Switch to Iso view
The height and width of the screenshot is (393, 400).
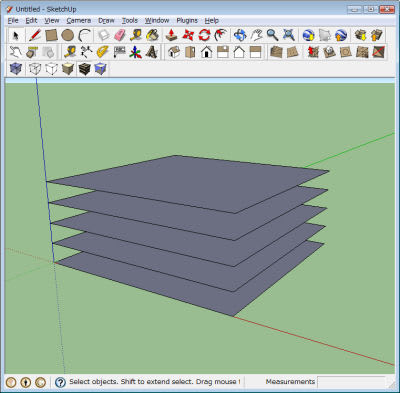(174, 52)
